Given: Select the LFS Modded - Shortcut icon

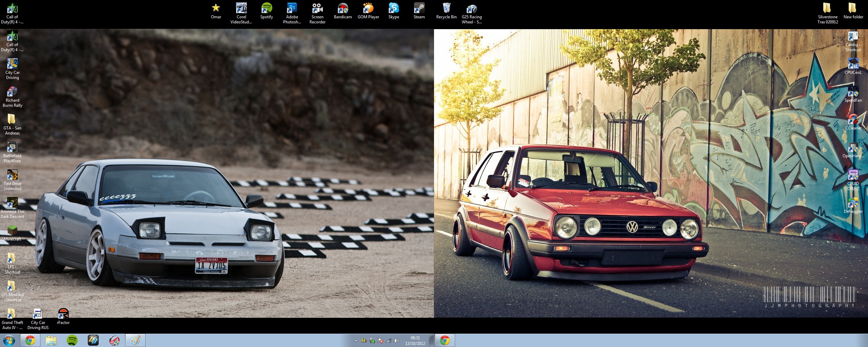Looking at the screenshot, I should click(x=12, y=291).
